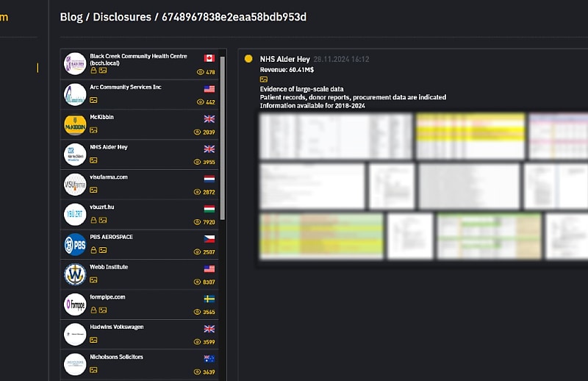The height and width of the screenshot is (381, 588).
Task: Click Australia flag on Nicholsons Solicitors entry
Action: 209,359
